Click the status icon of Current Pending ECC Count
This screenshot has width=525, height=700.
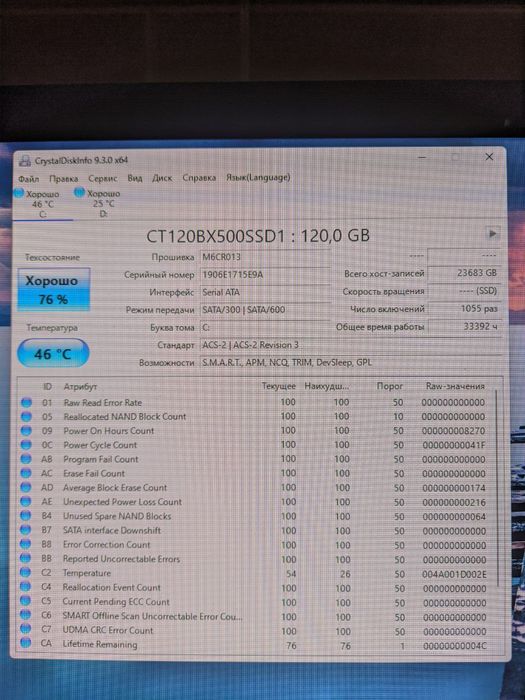pyautogui.click(x=25, y=601)
